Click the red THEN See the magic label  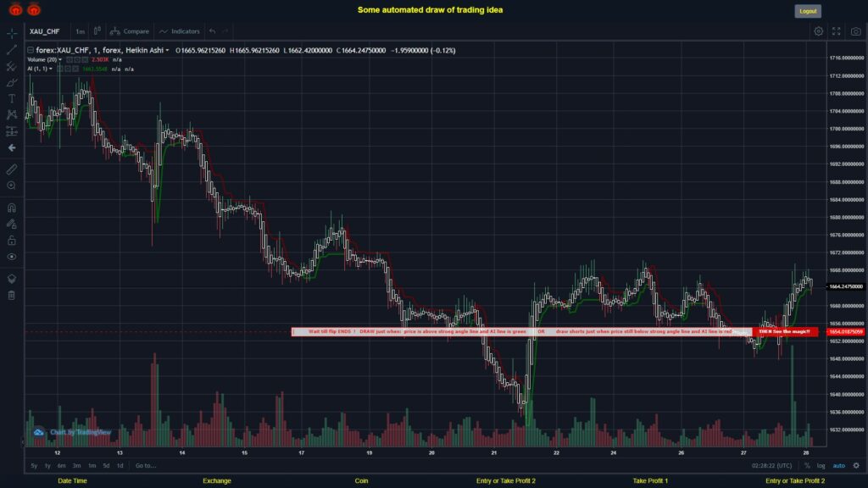click(784, 331)
